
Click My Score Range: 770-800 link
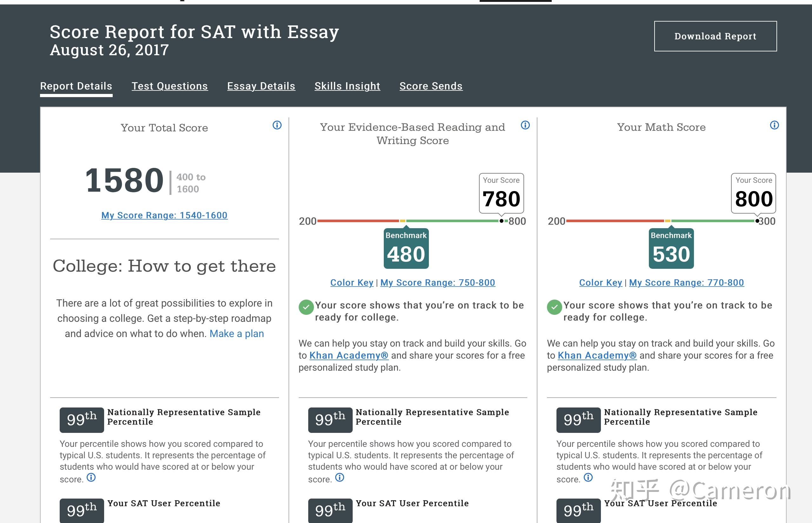[686, 282]
